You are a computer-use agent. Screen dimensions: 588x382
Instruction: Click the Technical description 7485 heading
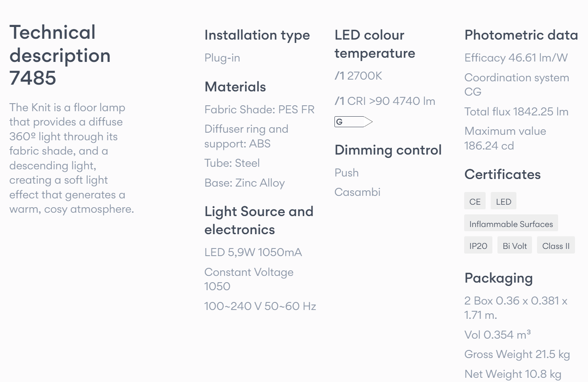tap(60, 55)
